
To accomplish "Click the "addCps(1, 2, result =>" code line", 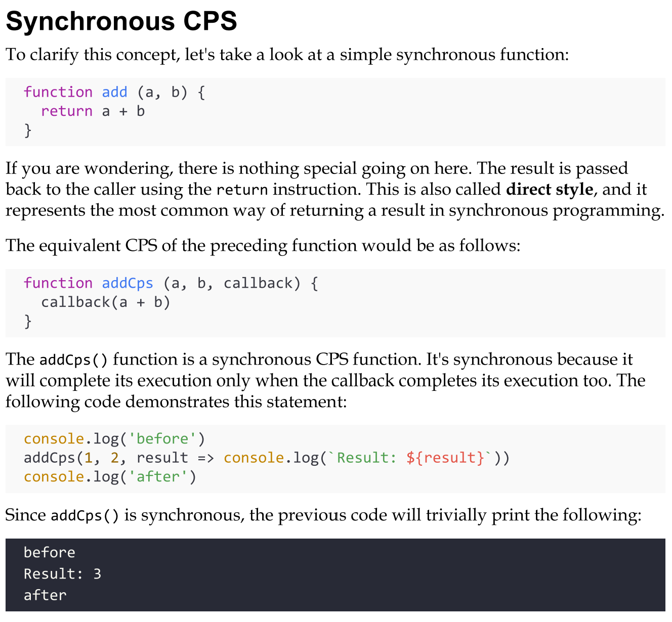I will 267,458.
